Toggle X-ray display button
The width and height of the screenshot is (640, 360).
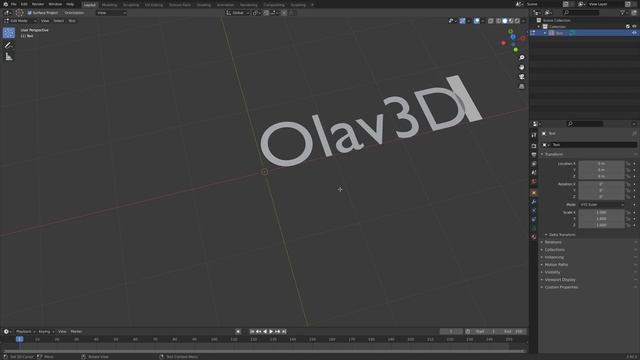click(x=491, y=21)
